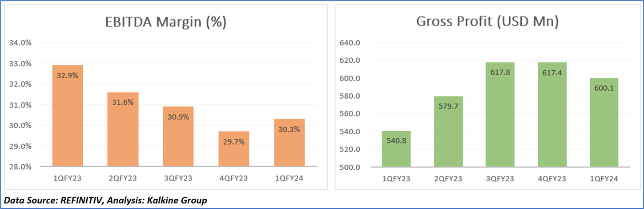Screen dimensions: 644x209
Task: Select the 3QFY23 category label under the Gross Profit chart
Action: click(x=500, y=179)
